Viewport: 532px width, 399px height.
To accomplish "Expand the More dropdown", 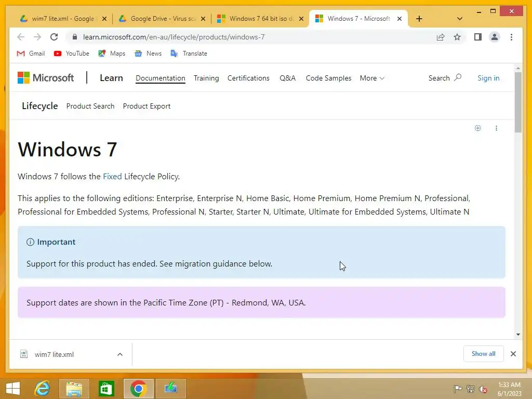I will click(372, 78).
